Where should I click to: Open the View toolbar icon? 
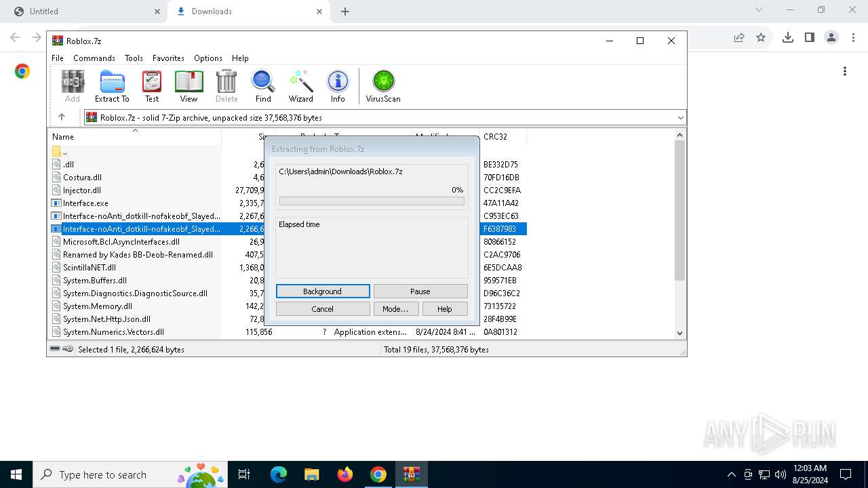(189, 86)
